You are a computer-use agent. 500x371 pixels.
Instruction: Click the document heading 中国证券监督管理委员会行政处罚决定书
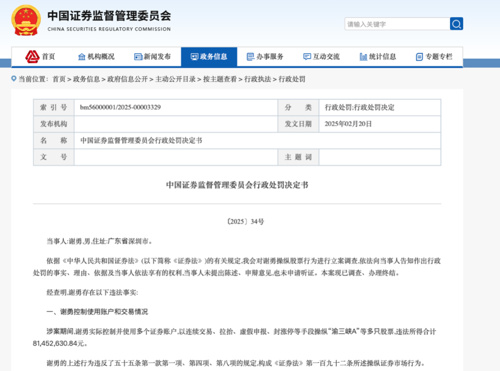click(237, 185)
